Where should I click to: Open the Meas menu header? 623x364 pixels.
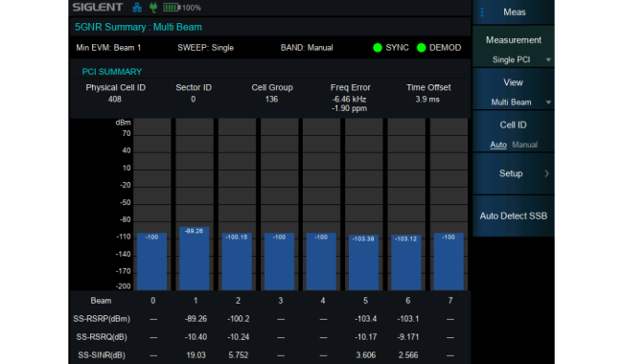coord(514,12)
